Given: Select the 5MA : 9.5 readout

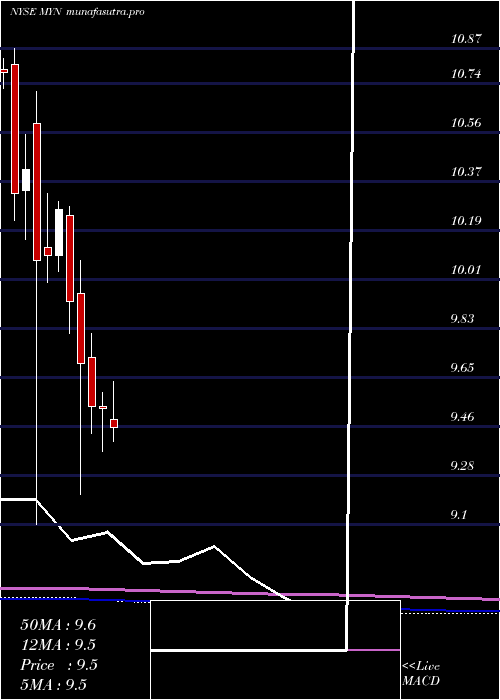Looking at the screenshot, I should pos(54,684).
